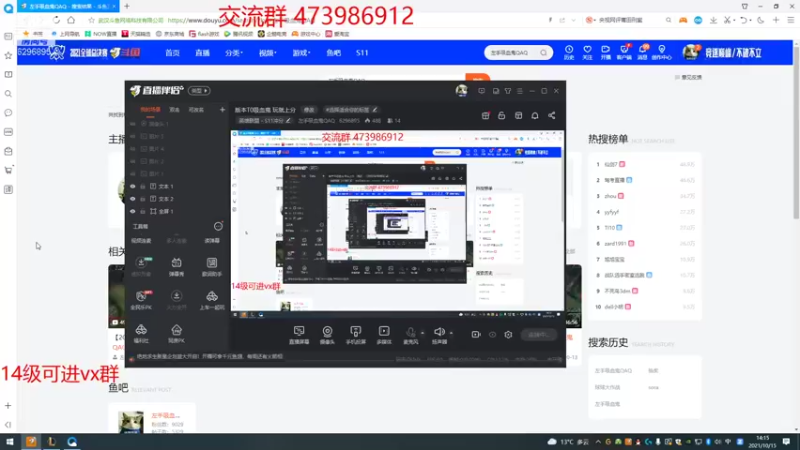Click the 修改 title edit button
800x450 pixels.
click(309, 110)
